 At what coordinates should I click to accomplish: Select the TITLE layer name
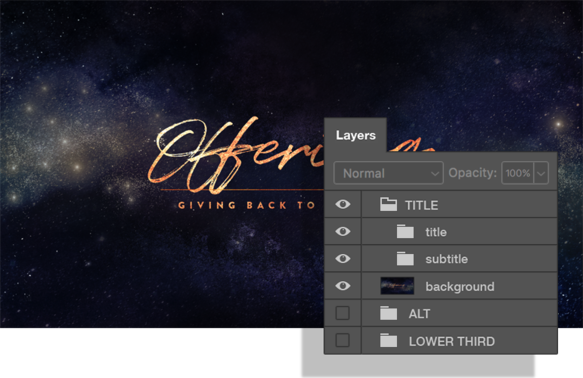click(422, 205)
